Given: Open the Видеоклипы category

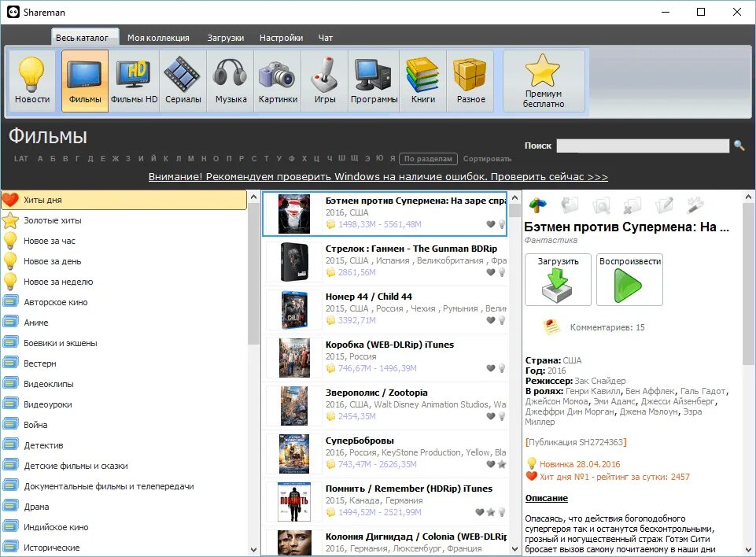Looking at the screenshot, I should [x=124, y=384].
